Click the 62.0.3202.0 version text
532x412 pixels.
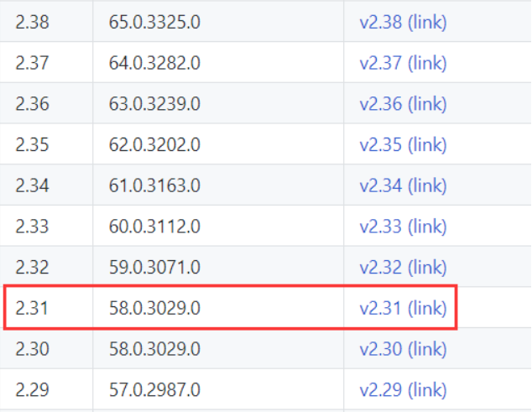click(154, 145)
